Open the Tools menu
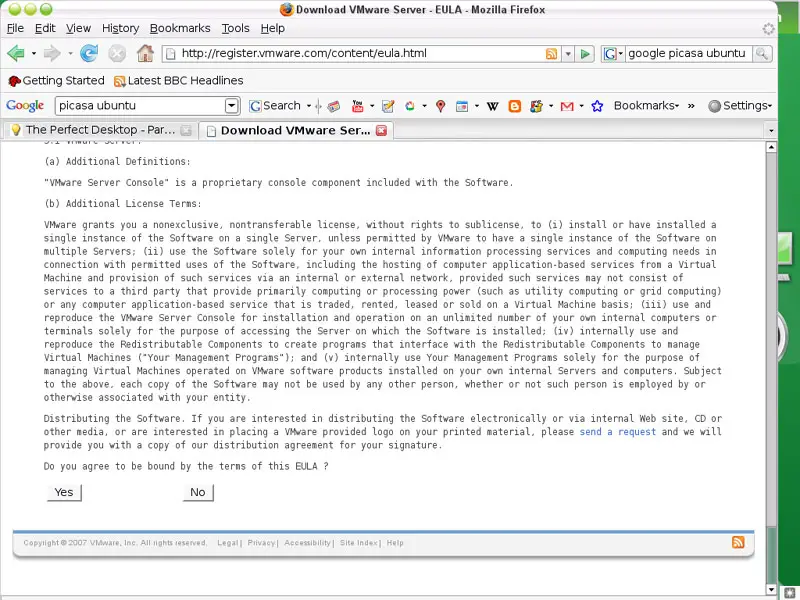This screenshot has height=600, width=800. pyautogui.click(x=235, y=29)
